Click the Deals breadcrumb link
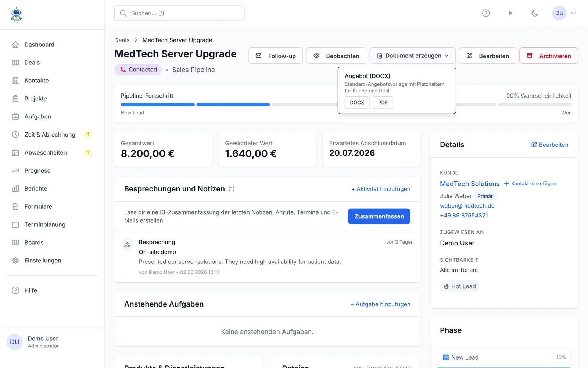This screenshot has height=368, width=588. pyautogui.click(x=122, y=40)
